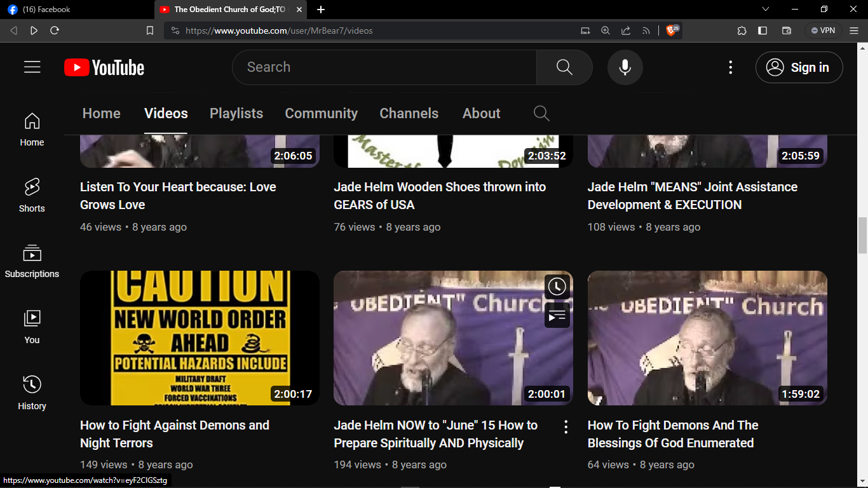Image resolution: width=868 pixels, height=488 pixels.
Task: Click in the YouTube Search field
Action: click(x=384, y=67)
